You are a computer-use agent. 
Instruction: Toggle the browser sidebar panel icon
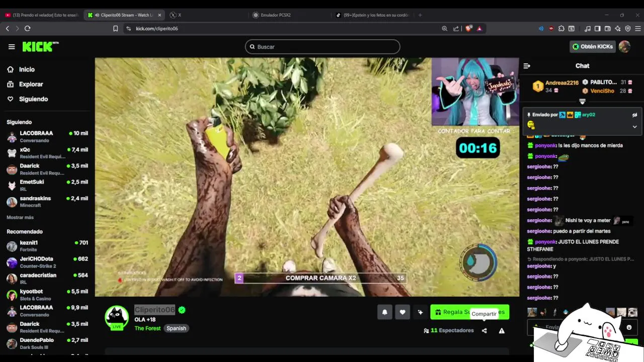coord(598,29)
